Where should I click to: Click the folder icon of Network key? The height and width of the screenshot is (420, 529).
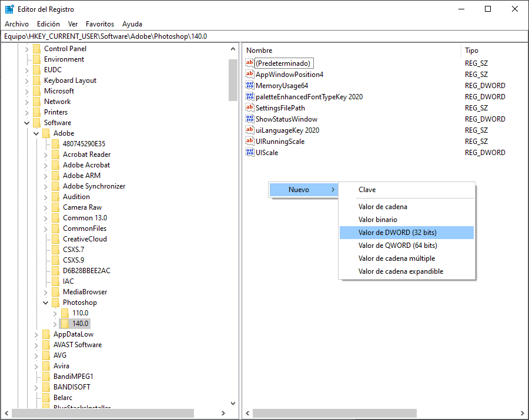(x=37, y=102)
